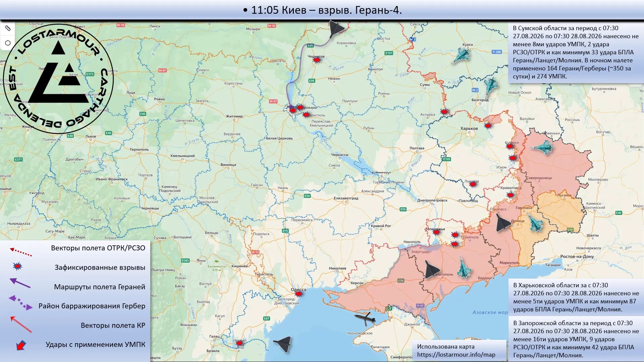644x362 pixels.
Task: Click the city label 'Львов'
Action: pos(91,137)
